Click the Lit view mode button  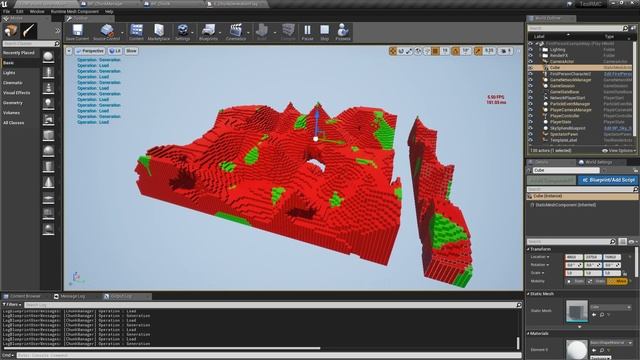(x=116, y=51)
